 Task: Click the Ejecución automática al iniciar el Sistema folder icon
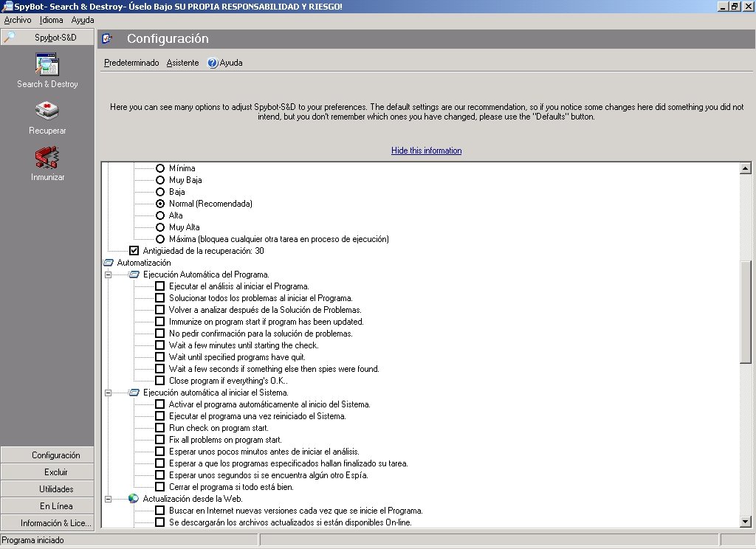(x=134, y=393)
